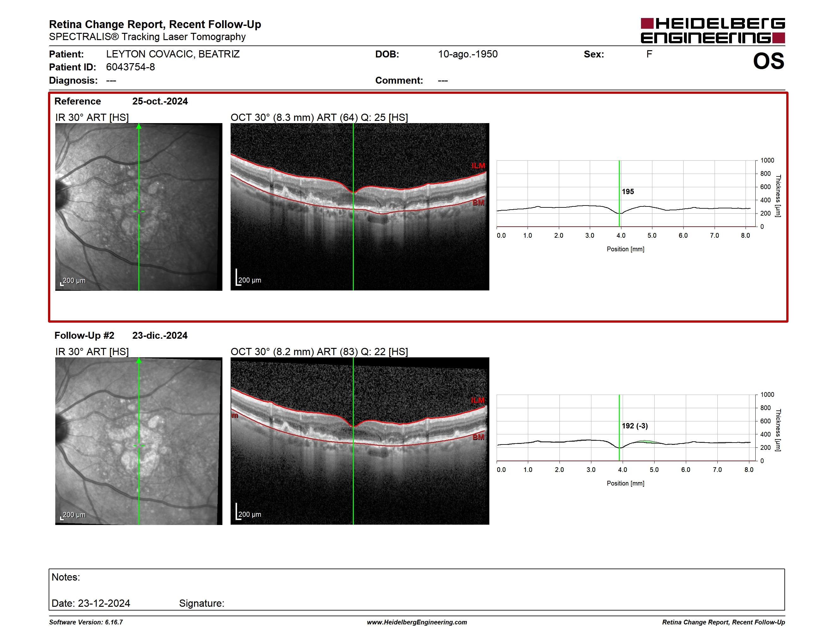Click the green marker line in Reference thickness graph
Image resolution: width=834 pixels, height=644 pixels.
click(619, 194)
